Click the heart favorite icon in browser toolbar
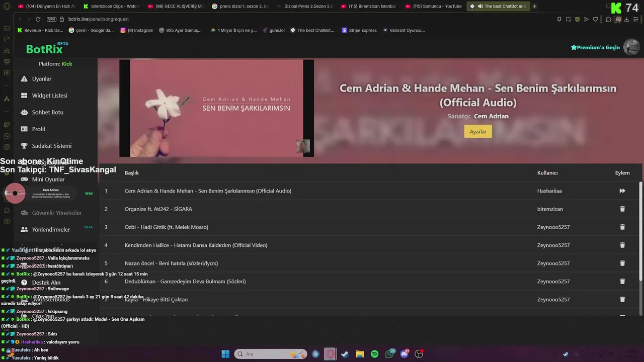The image size is (644, 362). (595, 19)
